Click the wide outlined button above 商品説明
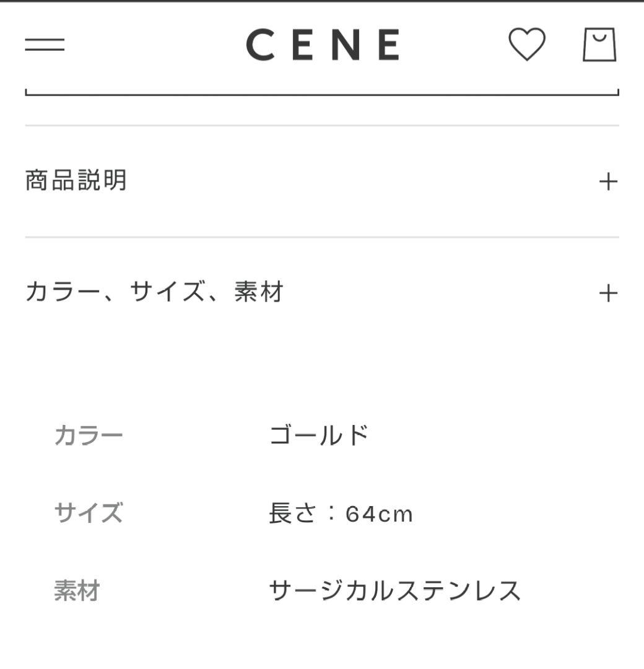This screenshot has height=669, width=644. 322,92
